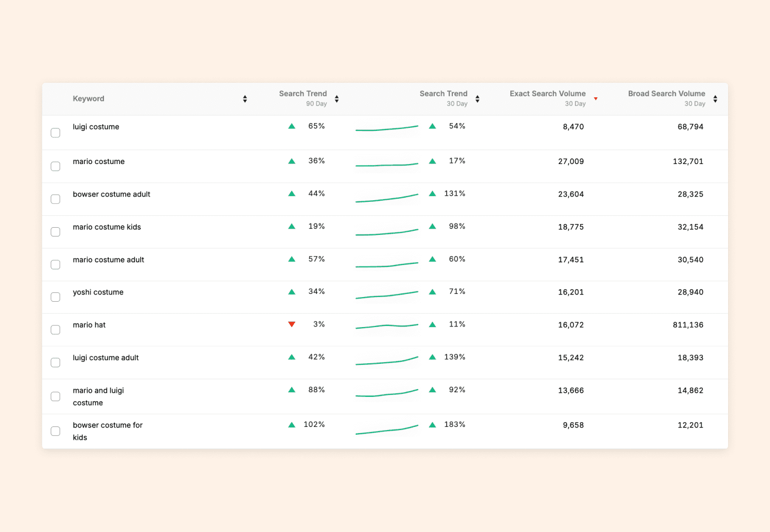
Task: Select mario costume kids checkbox
Action: coord(55,232)
